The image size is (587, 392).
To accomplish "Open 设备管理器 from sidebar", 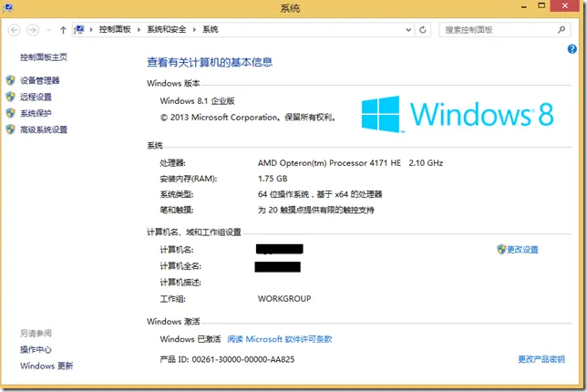I will point(40,80).
